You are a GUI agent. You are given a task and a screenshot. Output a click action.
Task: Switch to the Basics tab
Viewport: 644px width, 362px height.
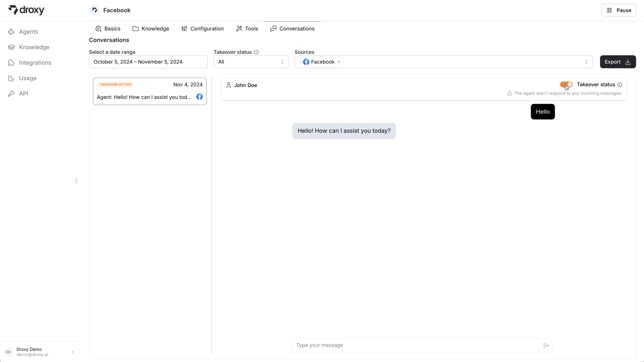(x=108, y=29)
